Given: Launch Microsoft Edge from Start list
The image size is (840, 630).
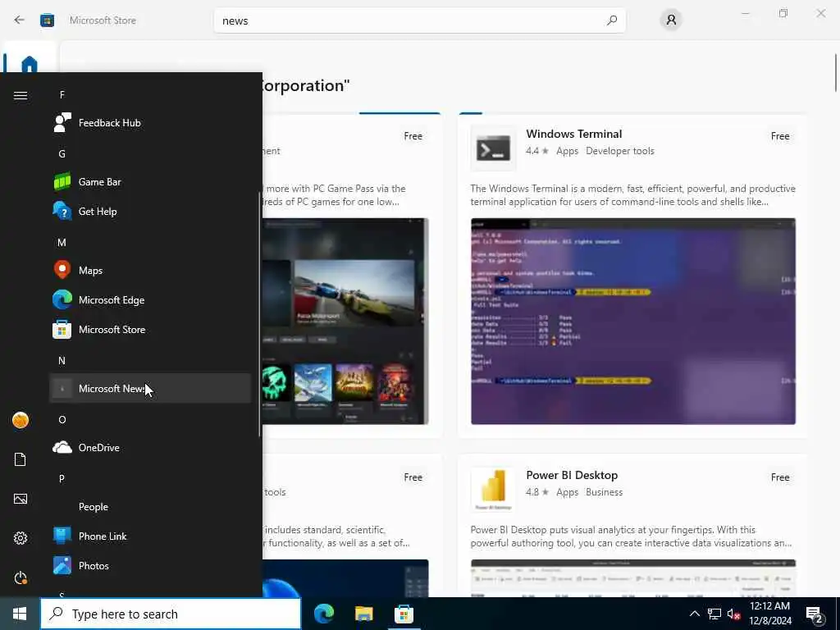Looking at the screenshot, I should 150,300.
